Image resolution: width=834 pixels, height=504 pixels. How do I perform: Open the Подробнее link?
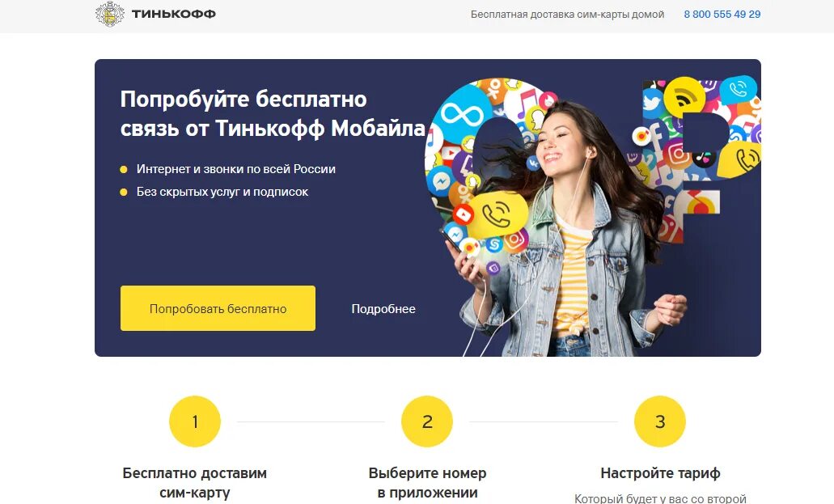[383, 309]
